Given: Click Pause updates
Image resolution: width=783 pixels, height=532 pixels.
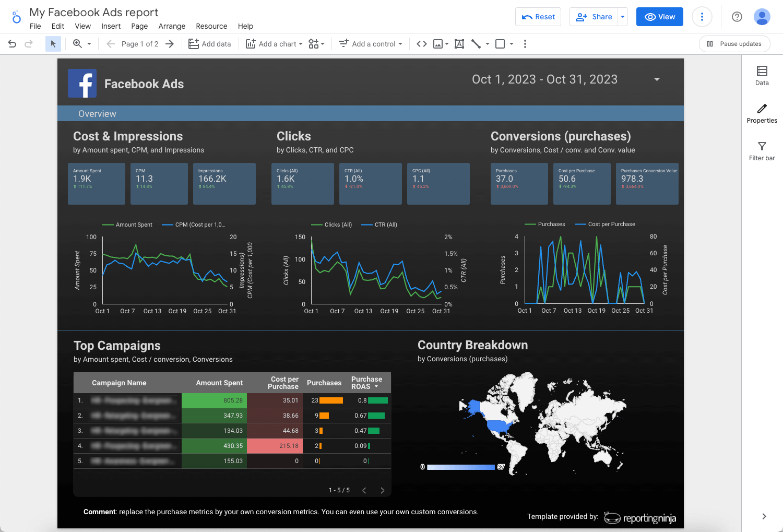Looking at the screenshot, I should point(734,44).
